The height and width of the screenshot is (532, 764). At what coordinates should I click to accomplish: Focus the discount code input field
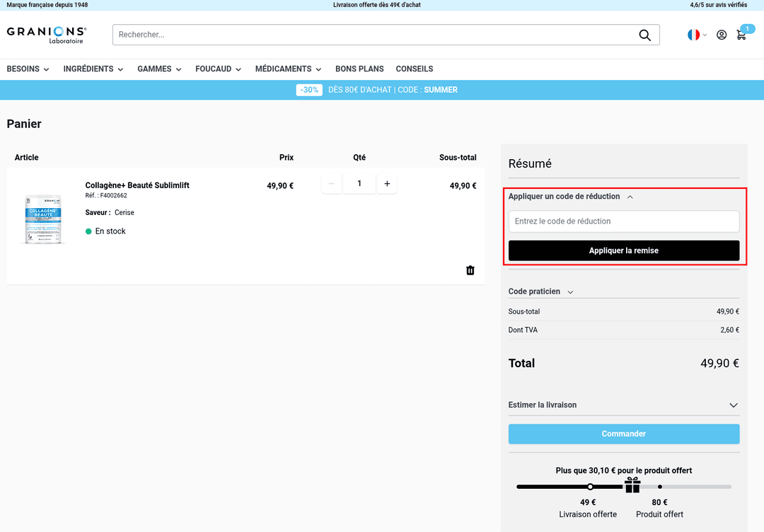624,221
